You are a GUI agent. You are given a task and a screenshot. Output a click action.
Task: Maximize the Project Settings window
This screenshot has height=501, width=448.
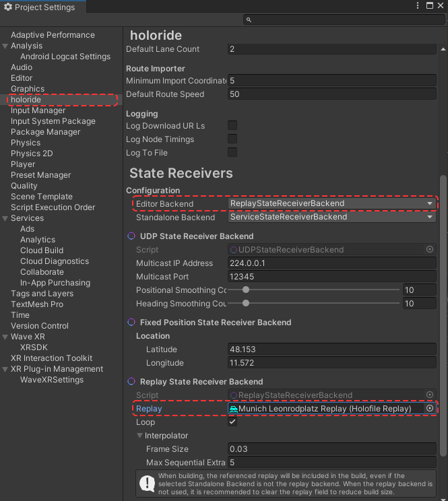[x=430, y=5]
